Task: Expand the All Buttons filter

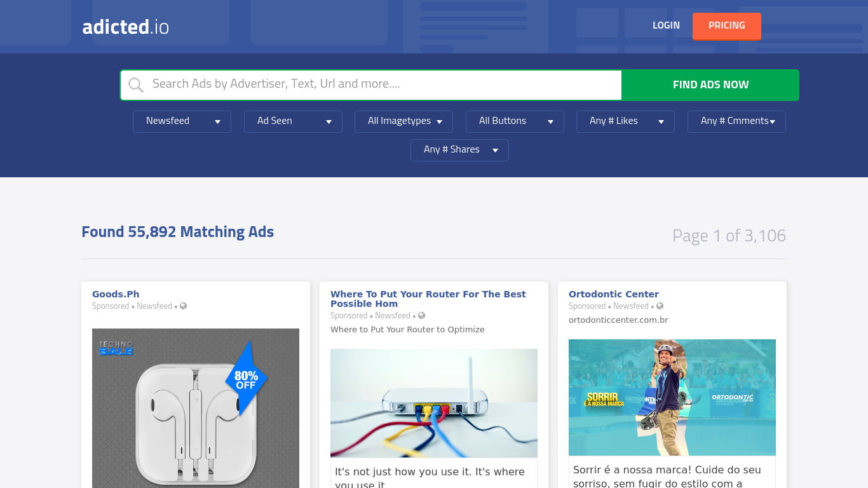Action: coord(515,121)
